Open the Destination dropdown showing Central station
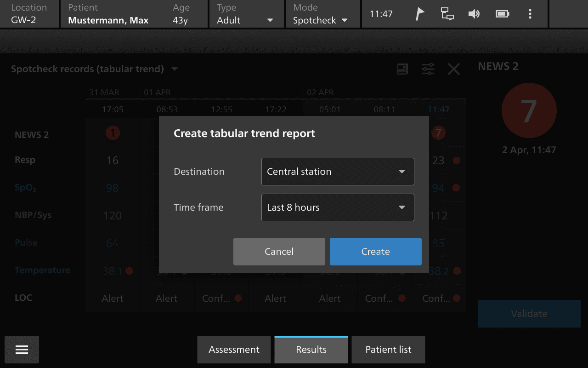This screenshot has height=368, width=588. coord(338,172)
